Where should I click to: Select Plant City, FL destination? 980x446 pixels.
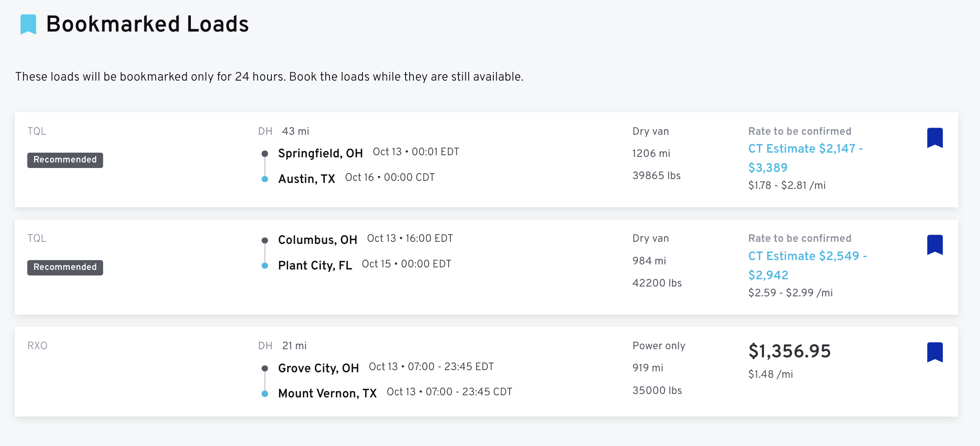[315, 265]
